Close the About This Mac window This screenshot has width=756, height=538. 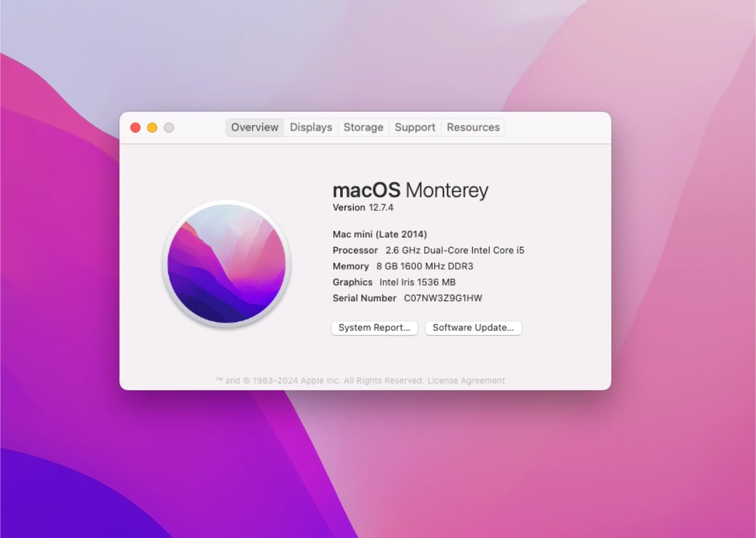[135, 128]
